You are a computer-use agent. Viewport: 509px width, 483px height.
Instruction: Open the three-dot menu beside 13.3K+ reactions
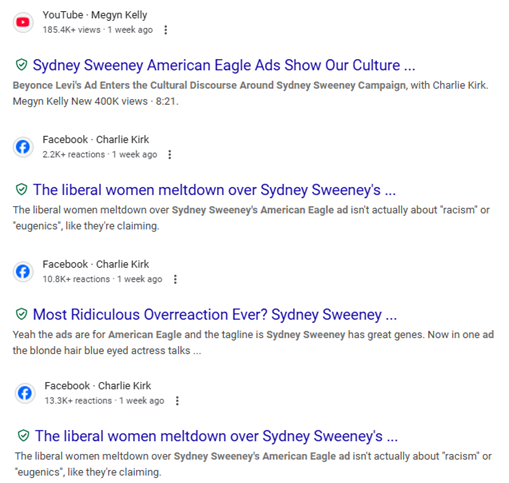(x=177, y=401)
